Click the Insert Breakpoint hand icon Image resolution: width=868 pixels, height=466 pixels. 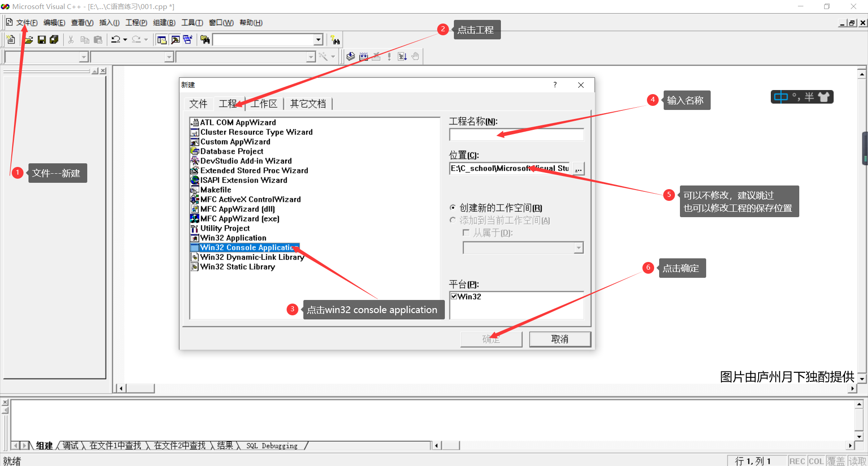415,57
